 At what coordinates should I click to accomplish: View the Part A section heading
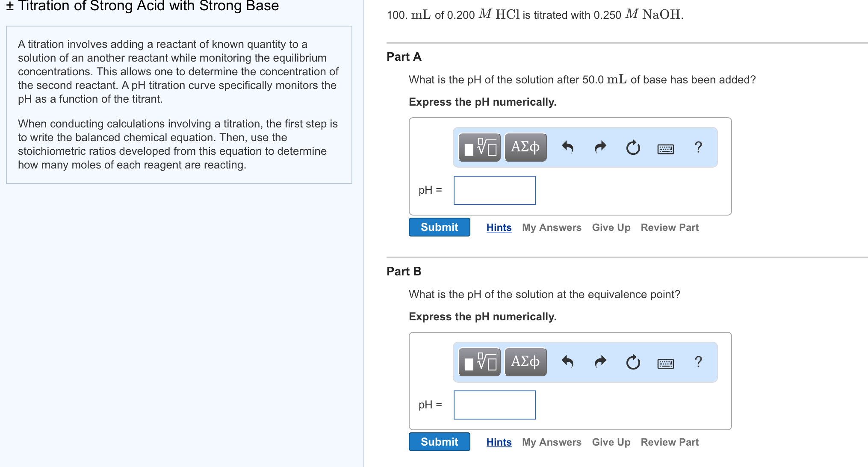403,56
